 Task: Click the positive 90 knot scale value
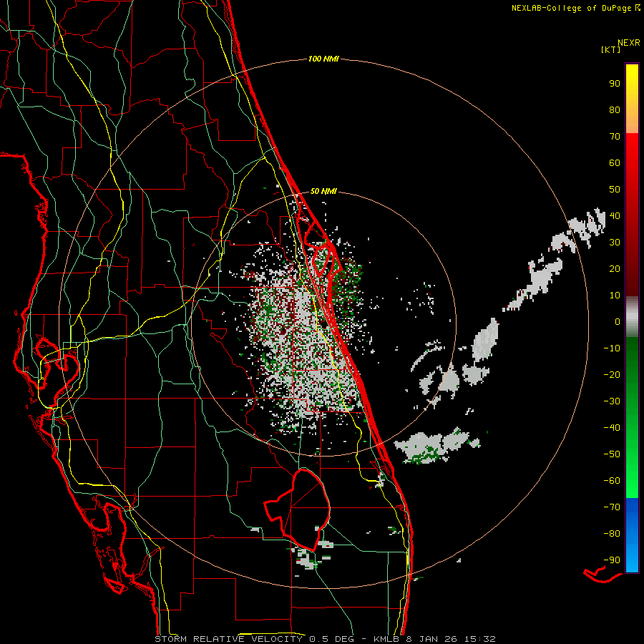click(615, 84)
